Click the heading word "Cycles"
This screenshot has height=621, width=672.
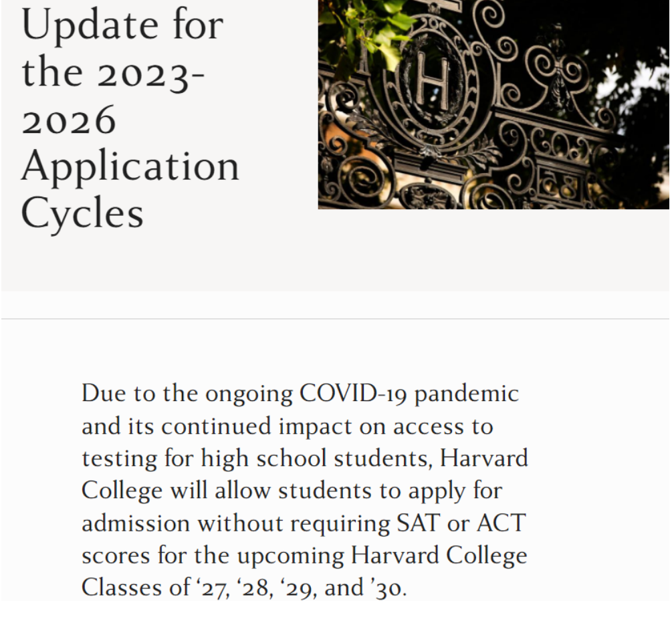coord(82,213)
